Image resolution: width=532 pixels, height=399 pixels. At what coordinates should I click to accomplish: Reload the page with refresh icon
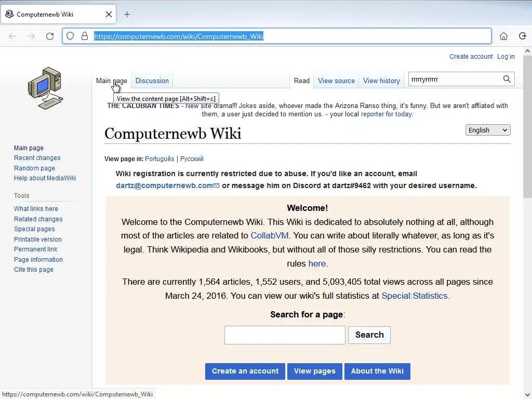pos(50,36)
